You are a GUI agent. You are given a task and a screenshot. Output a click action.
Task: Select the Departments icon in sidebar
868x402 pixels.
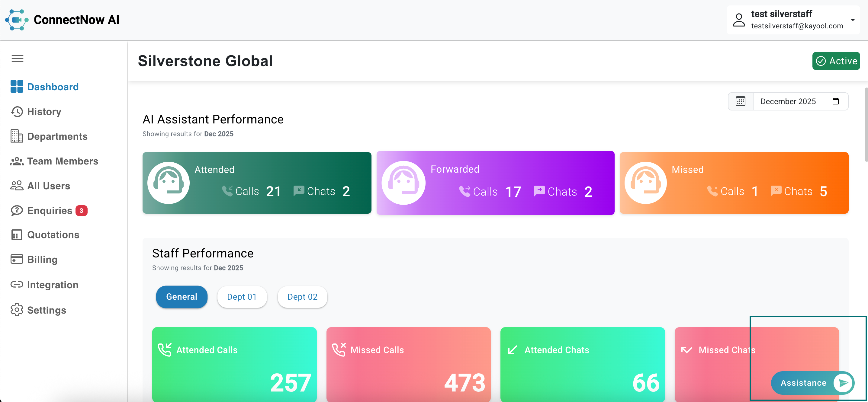(17, 136)
